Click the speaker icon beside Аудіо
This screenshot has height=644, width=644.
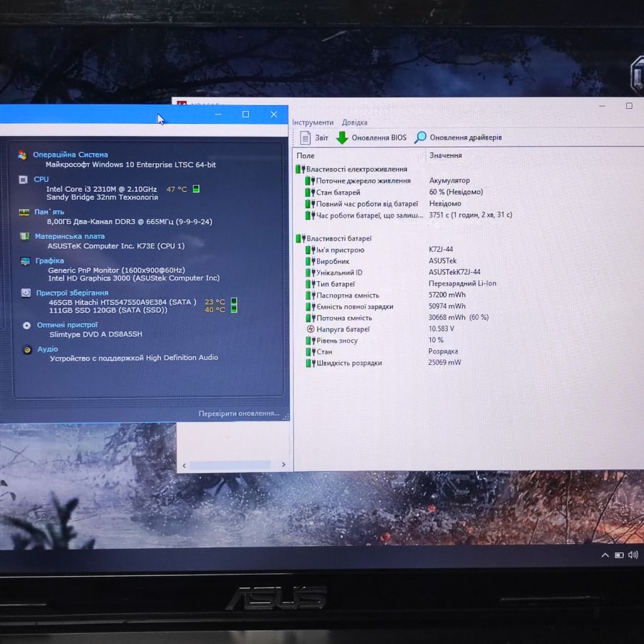[27, 349]
